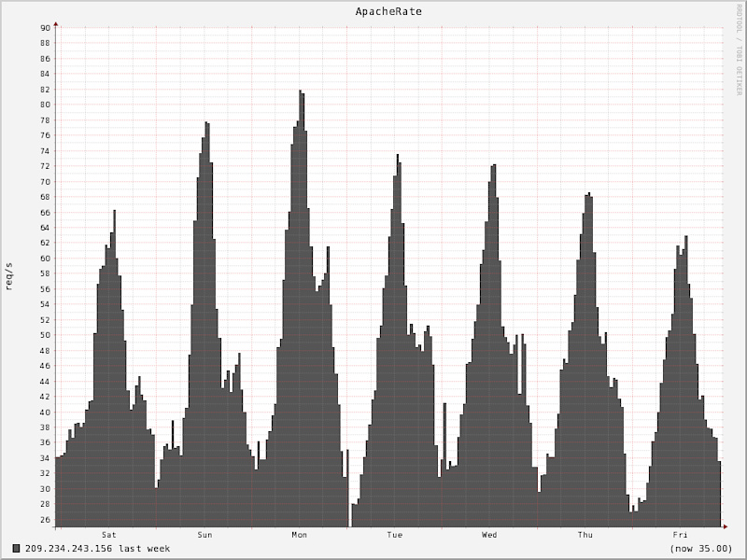Select the 52 y-axis value
The width and height of the screenshot is (747, 560).
coord(45,320)
